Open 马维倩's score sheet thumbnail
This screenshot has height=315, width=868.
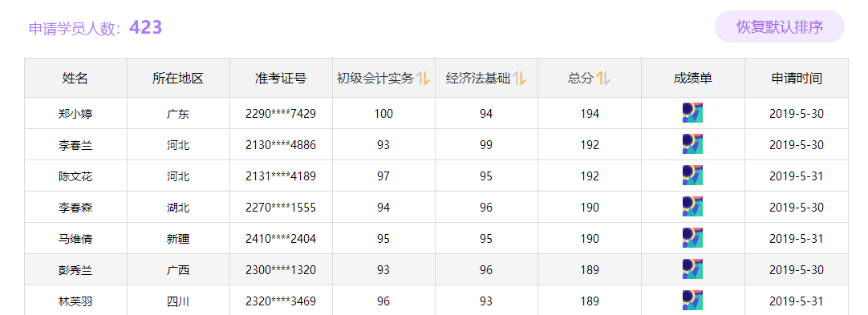692,238
